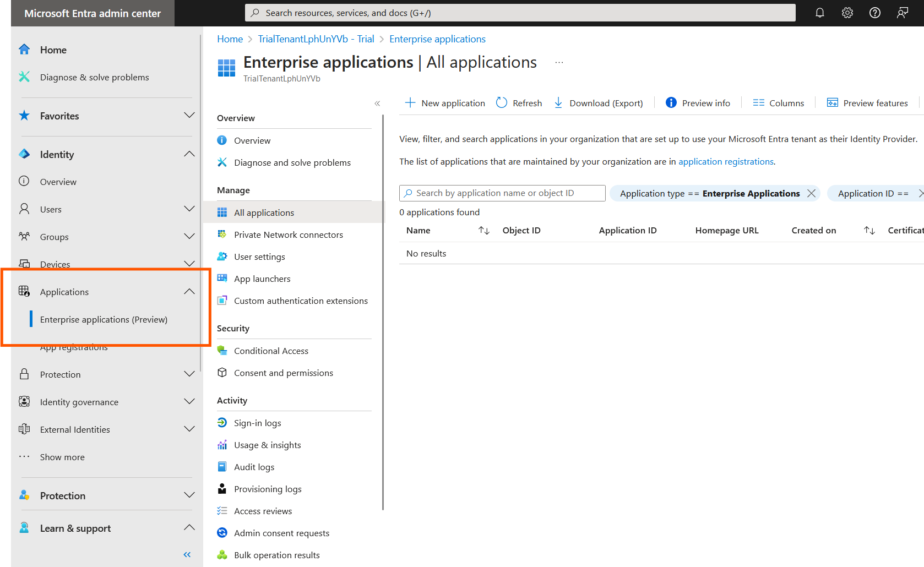Sort the list by Name column
Image resolution: width=924 pixels, height=567 pixels.
tap(484, 231)
